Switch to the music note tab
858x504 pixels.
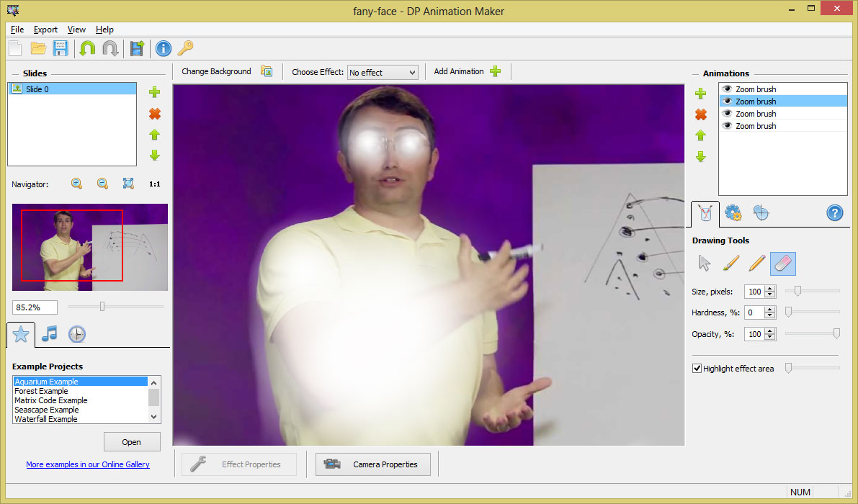point(49,334)
